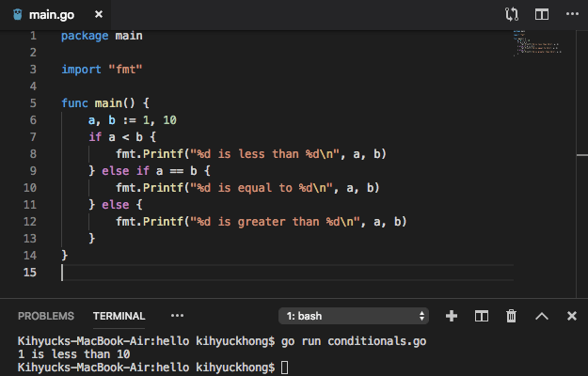Click 'else' keyword on line 11

coord(115,205)
